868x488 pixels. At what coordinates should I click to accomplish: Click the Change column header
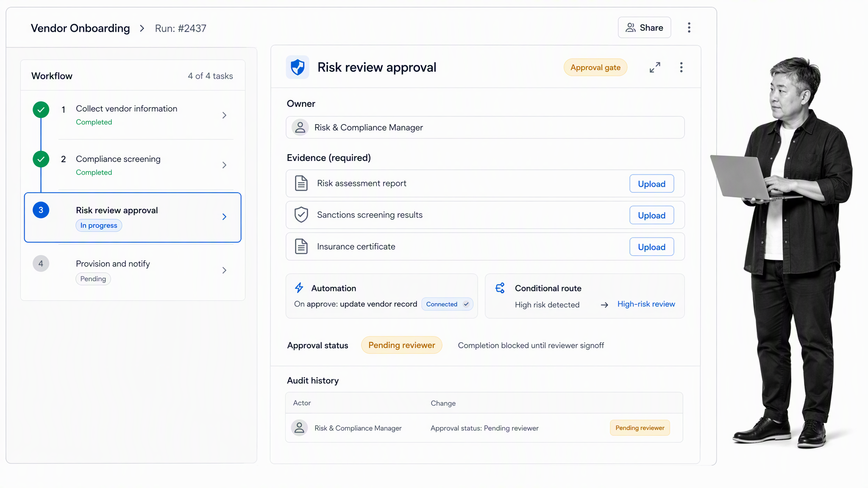tap(443, 403)
